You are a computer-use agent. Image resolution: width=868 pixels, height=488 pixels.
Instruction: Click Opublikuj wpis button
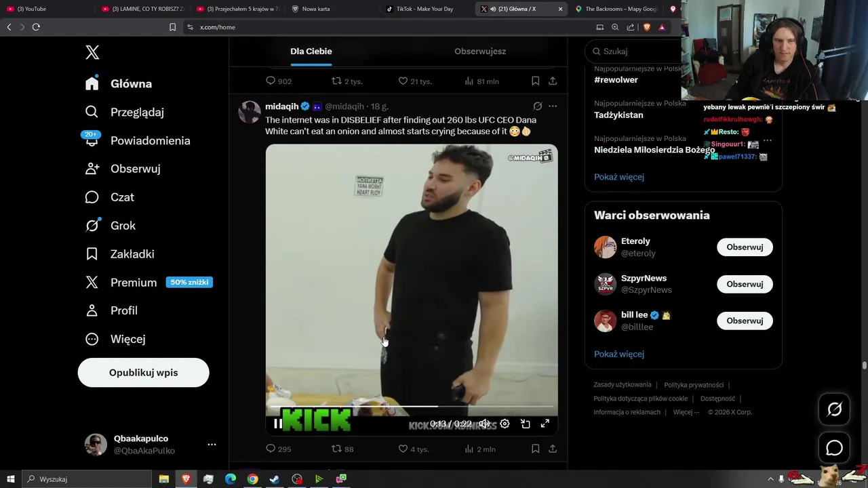[144, 373]
